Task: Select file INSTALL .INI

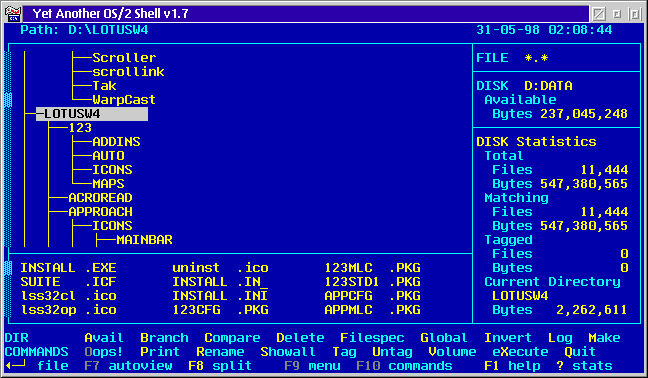Action: [220, 296]
